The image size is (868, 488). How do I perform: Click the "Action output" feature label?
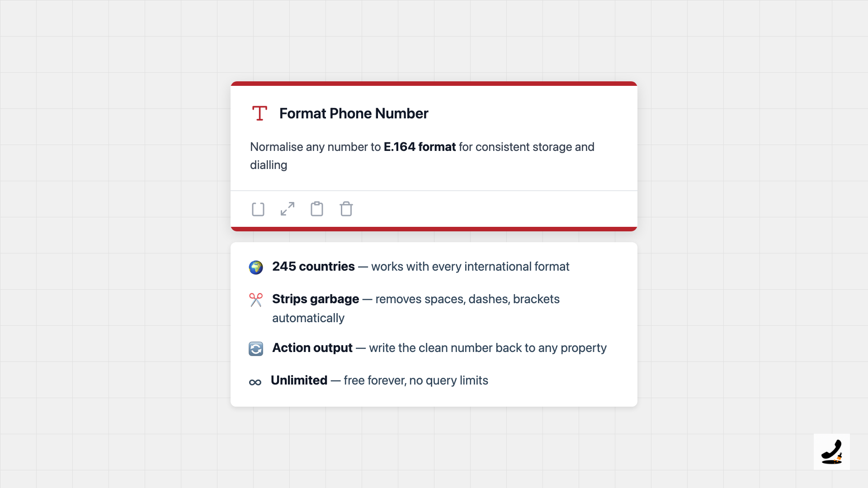pos(312,348)
